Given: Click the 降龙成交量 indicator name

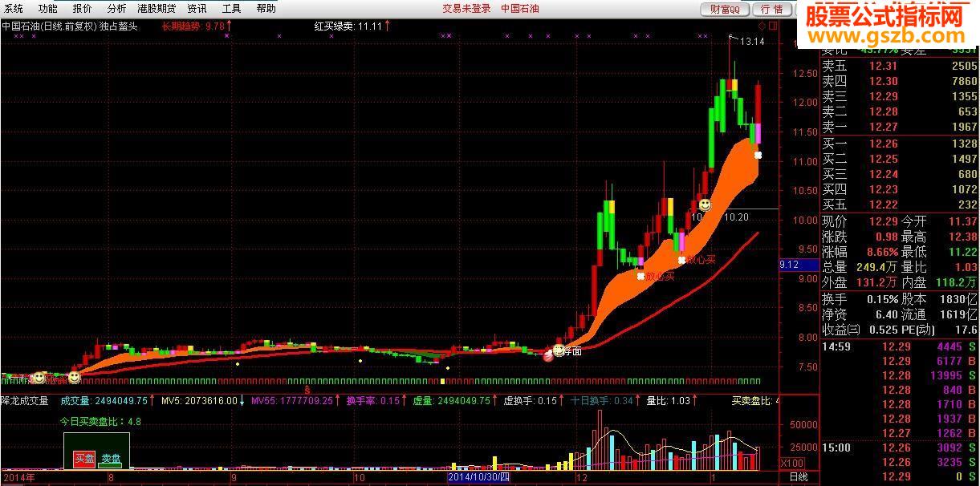Looking at the screenshot, I should (25, 400).
